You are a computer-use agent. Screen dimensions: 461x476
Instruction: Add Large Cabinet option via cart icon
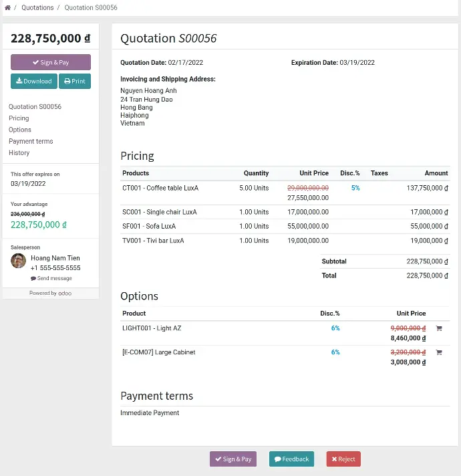439,352
